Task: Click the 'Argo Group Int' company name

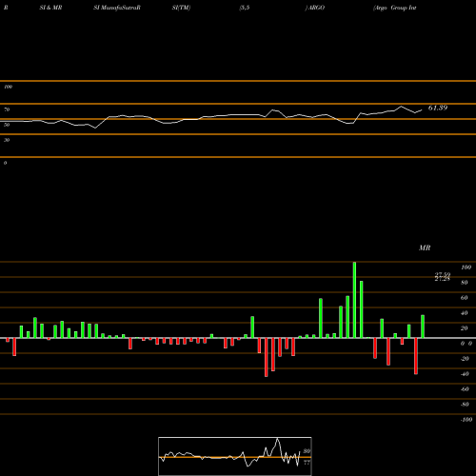Action: [x=395, y=8]
